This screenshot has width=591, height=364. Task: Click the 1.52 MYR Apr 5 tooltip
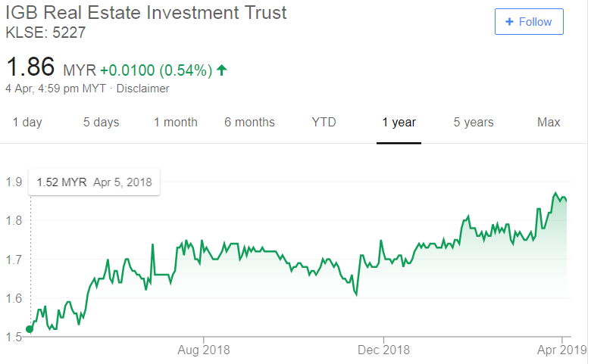(94, 182)
